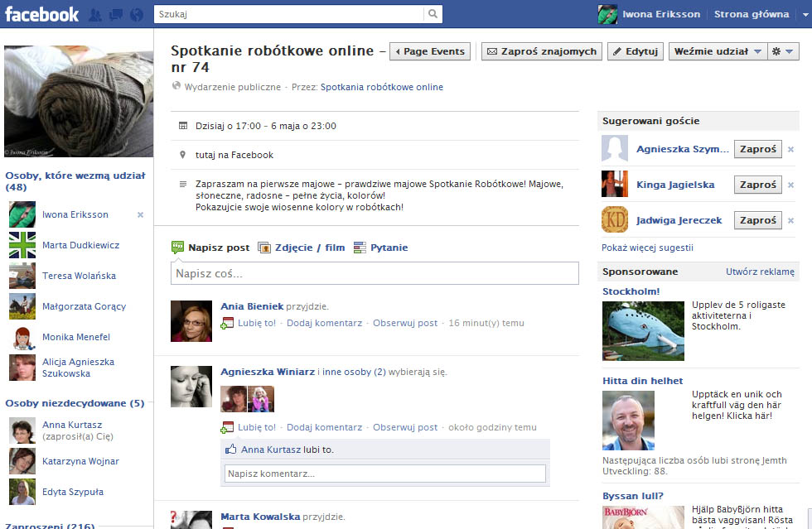
Task: Click Marta Dudkiewicz's flag avatar
Action: [22, 245]
